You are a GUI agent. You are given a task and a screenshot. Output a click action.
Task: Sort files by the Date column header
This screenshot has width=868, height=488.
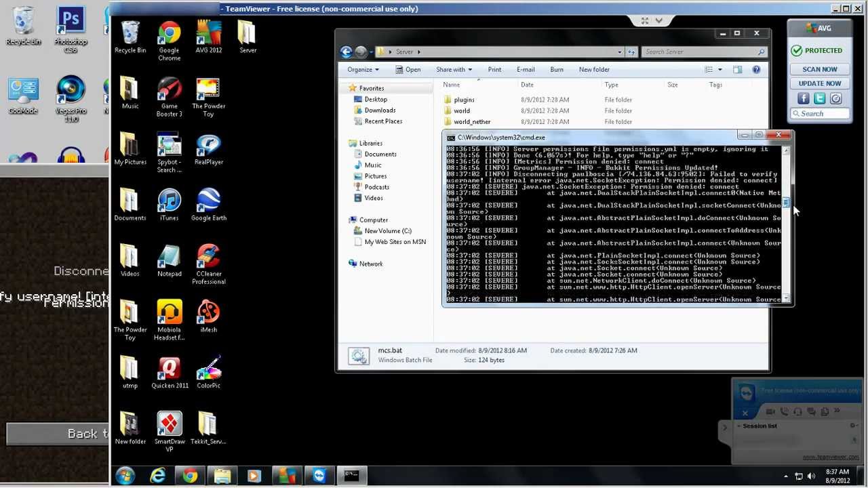coord(527,85)
